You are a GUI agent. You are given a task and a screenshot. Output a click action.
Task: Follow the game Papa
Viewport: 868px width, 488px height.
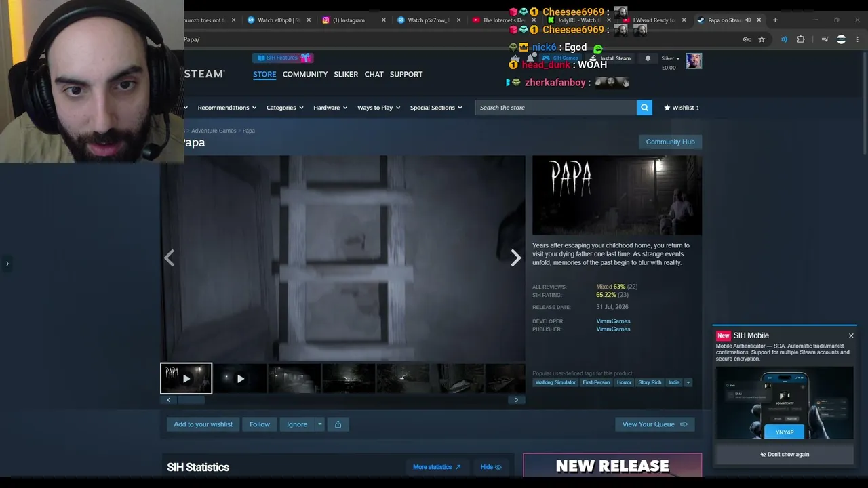click(260, 424)
